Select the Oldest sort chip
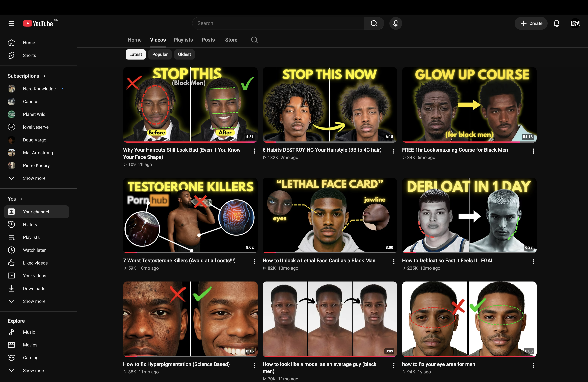The image size is (588, 382). [x=184, y=54]
